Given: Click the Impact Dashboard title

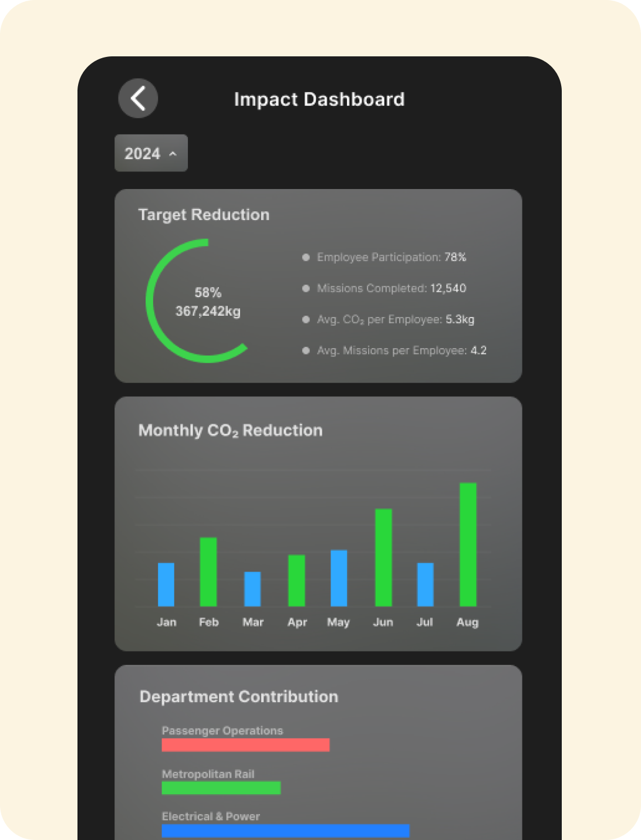Looking at the screenshot, I should pos(319,99).
